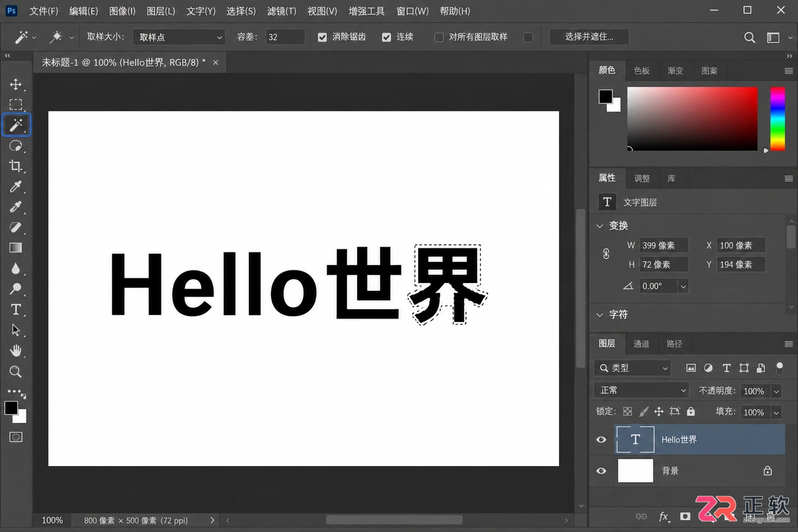Toggle the anti-alias 消除锯齿 checkbox
The height and width of the screenshot is (532, 798).
[322, 37]
